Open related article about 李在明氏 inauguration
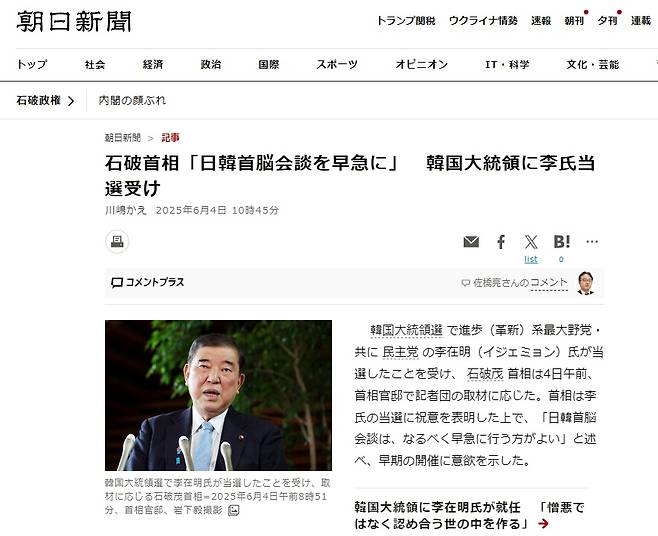Viewport: 658px width, 536px height. (469, 515)
